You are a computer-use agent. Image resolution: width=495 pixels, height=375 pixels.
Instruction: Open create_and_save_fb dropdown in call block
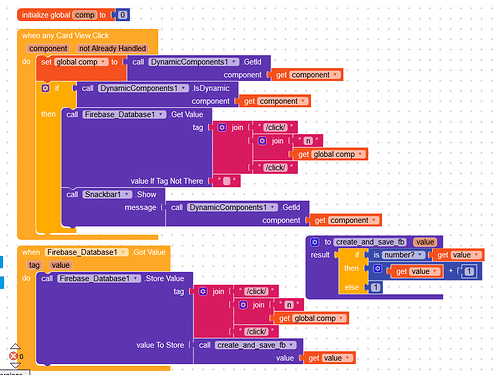(x=292, y=345)
